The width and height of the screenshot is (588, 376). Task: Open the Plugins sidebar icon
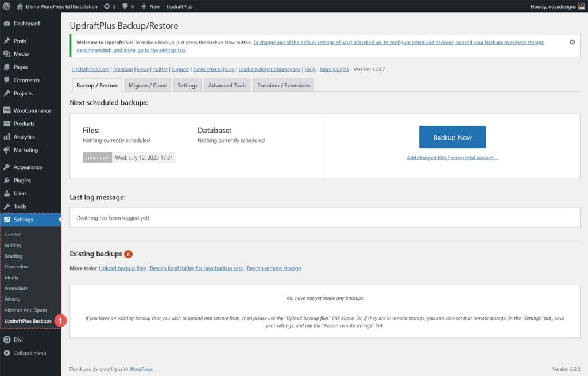click(x=8, y=180)
